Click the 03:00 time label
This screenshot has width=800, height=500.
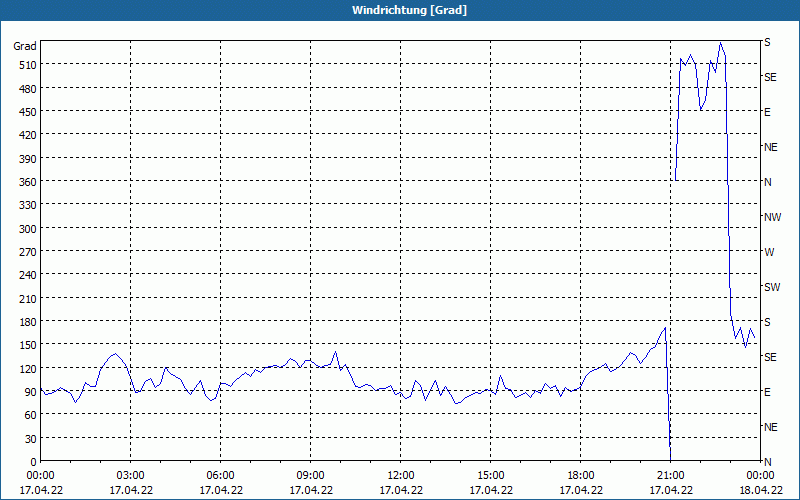[130, 476]
